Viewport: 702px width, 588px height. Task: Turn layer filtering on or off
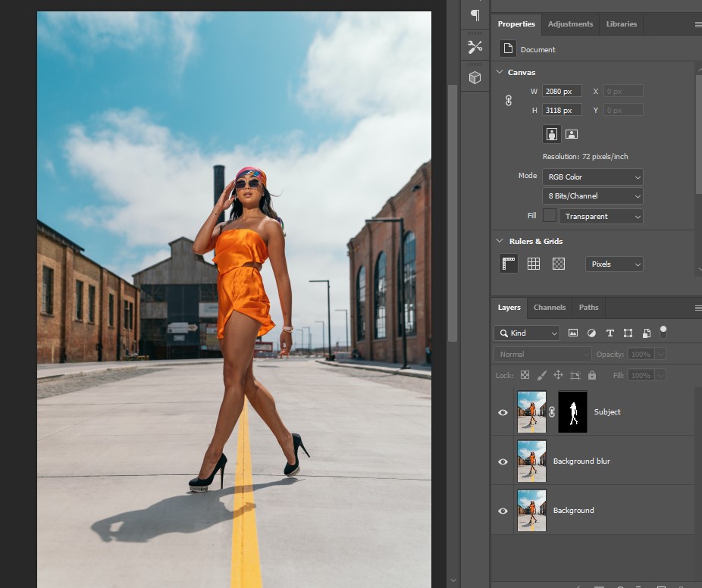[663, 331]
